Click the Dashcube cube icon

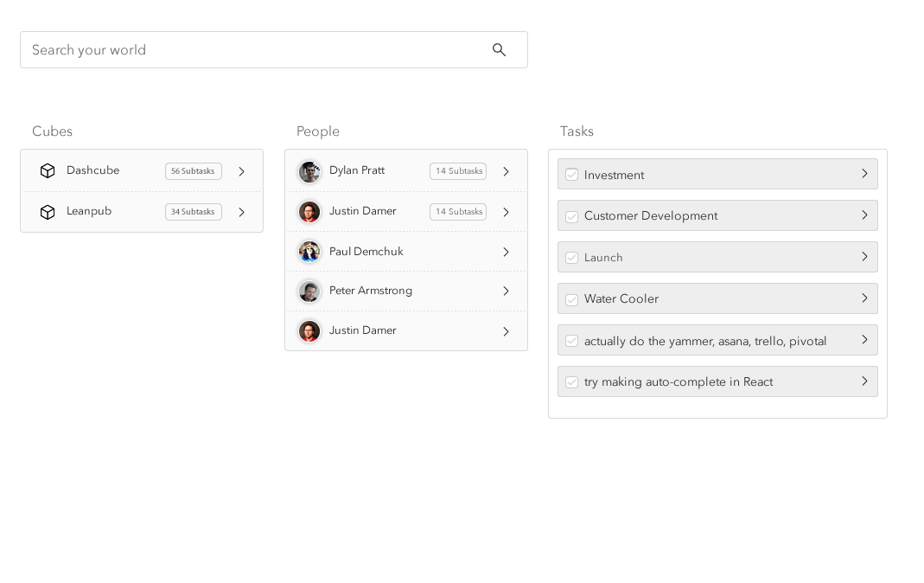pos(48,171)
